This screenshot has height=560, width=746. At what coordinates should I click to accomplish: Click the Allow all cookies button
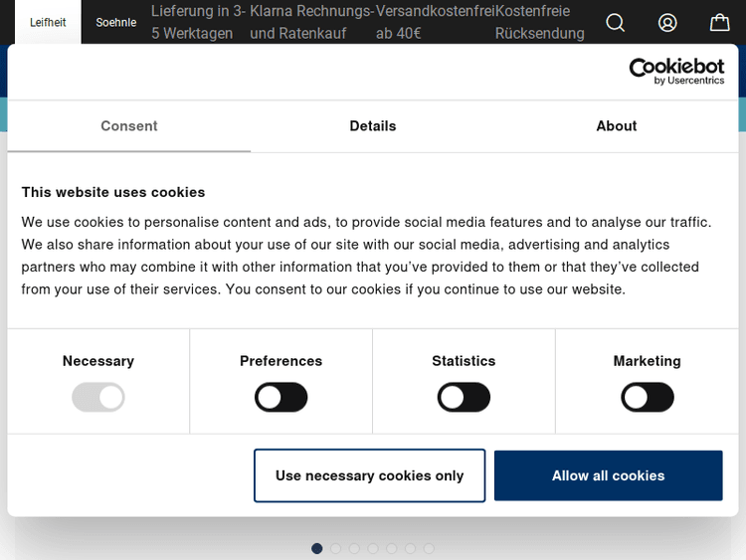[x=608, y=475]
